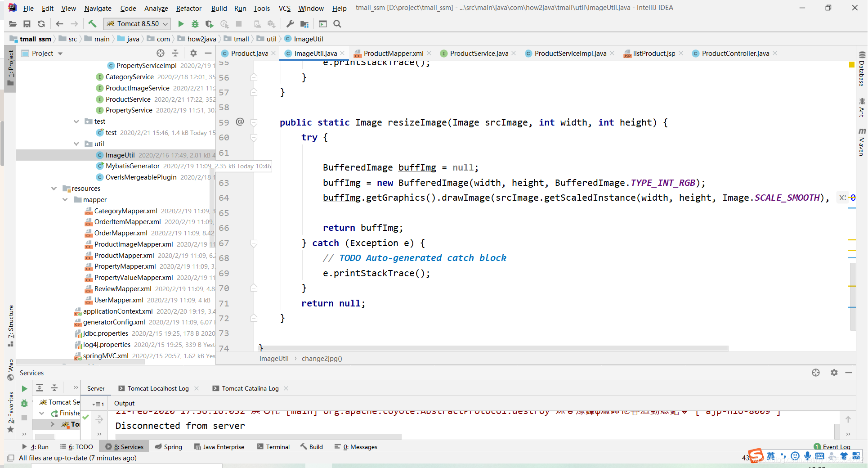Open the Project panel gear options
The width and height of the screenshot is (868, 468).
pos(193,53)
